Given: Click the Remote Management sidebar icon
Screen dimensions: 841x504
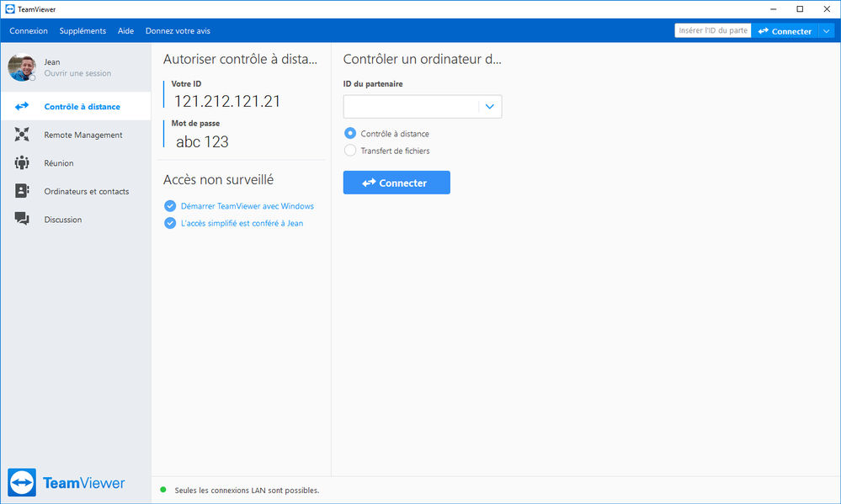Looking at the screenshot, I should pyautogui.click(x=22, y=135).
